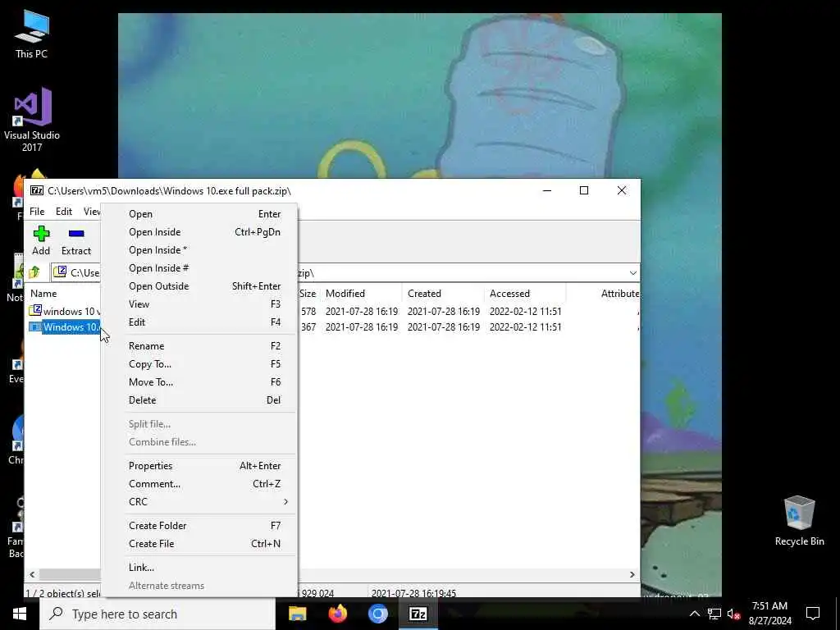Screen dimensions: 840x630
Task: Select Copy To... entry
Action: point(199,364)
